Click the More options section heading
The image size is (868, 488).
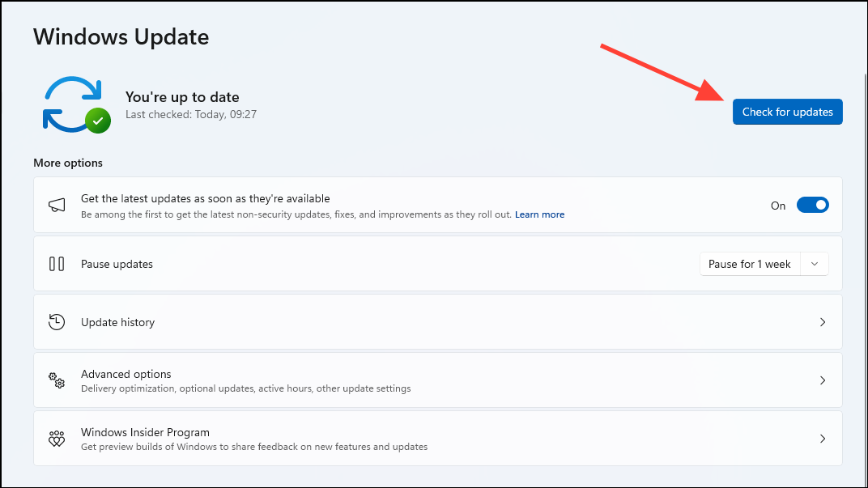tap(68, 163)
